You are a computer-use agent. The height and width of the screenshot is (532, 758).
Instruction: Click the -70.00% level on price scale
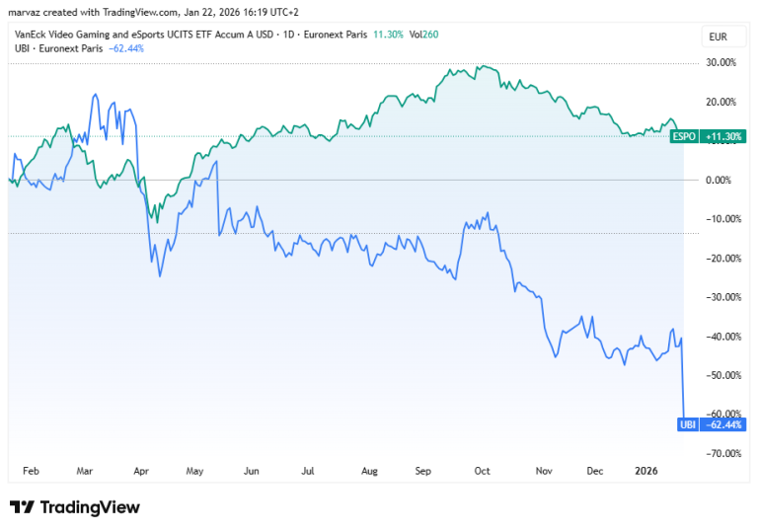pyautogui.click(x=723, y=453)
